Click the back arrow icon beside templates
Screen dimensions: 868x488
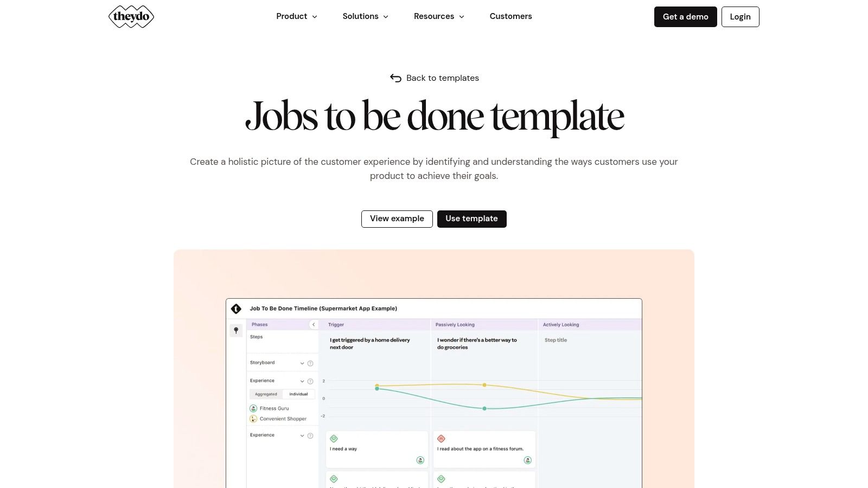coord(395,78)
